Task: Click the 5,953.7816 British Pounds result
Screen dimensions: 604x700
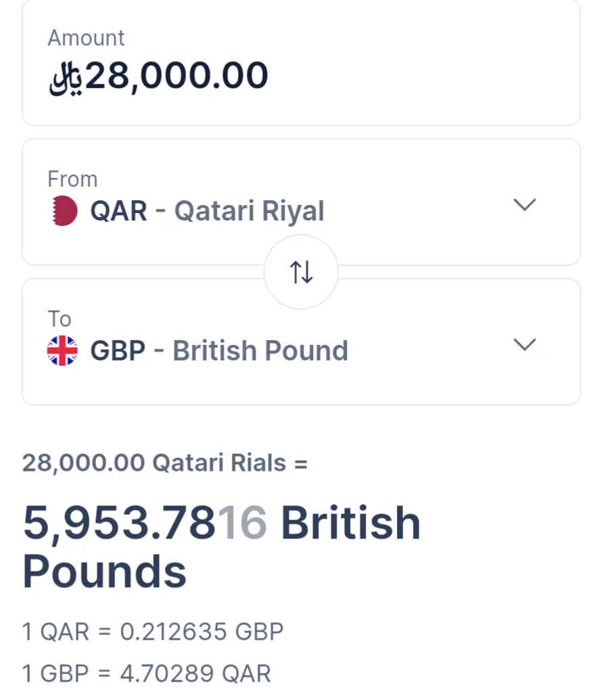Action: 222,547
